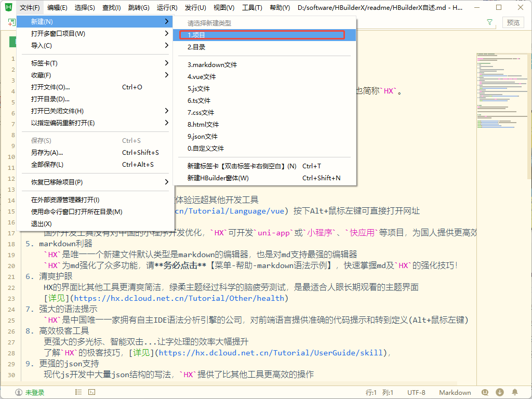The image size is (532, 399).
Task: Expand the 收藏(F) submenu
Action: point(166,75)
